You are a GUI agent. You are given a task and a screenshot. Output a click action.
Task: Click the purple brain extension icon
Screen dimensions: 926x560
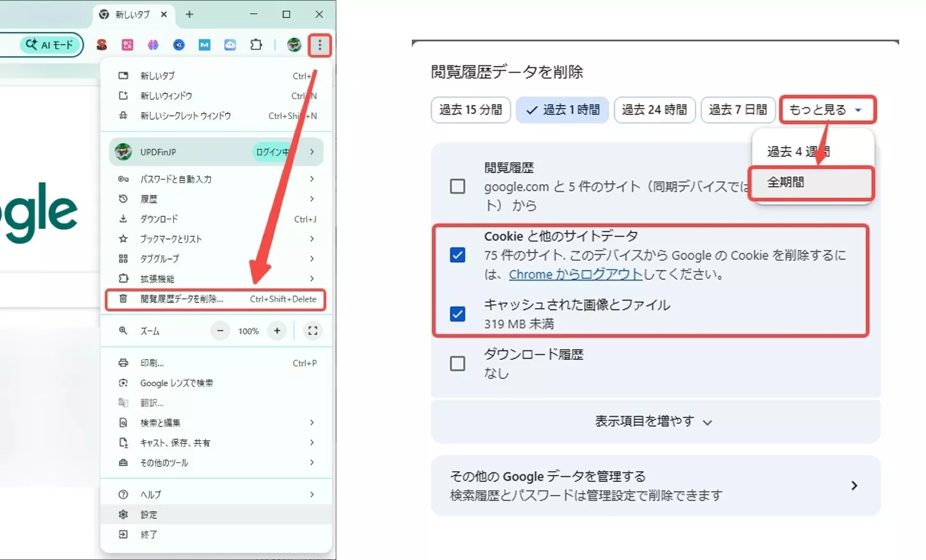[x=153, y=45]
